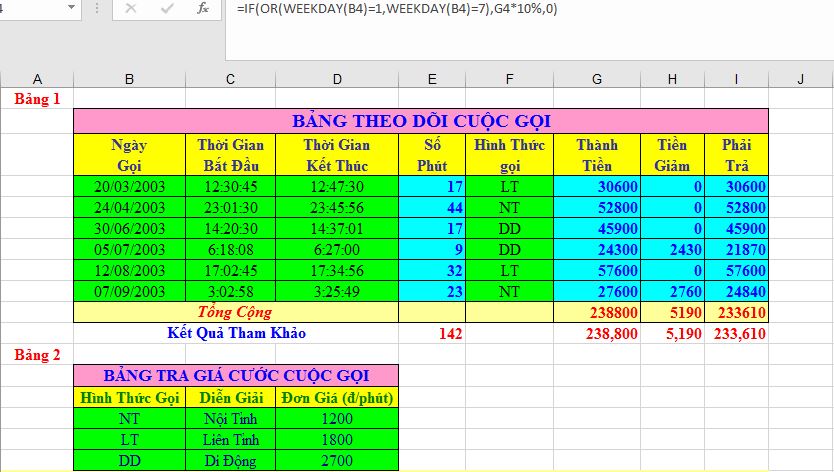Screen dimensions: 834x472
Task: Click the Enter checkmark formula icon
Action: 167,9
